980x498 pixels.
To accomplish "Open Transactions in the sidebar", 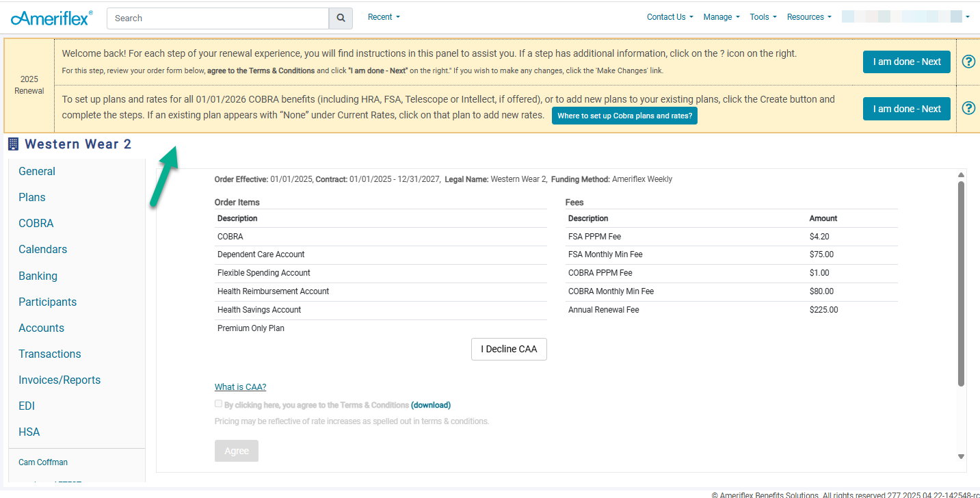I will [50, 354].
